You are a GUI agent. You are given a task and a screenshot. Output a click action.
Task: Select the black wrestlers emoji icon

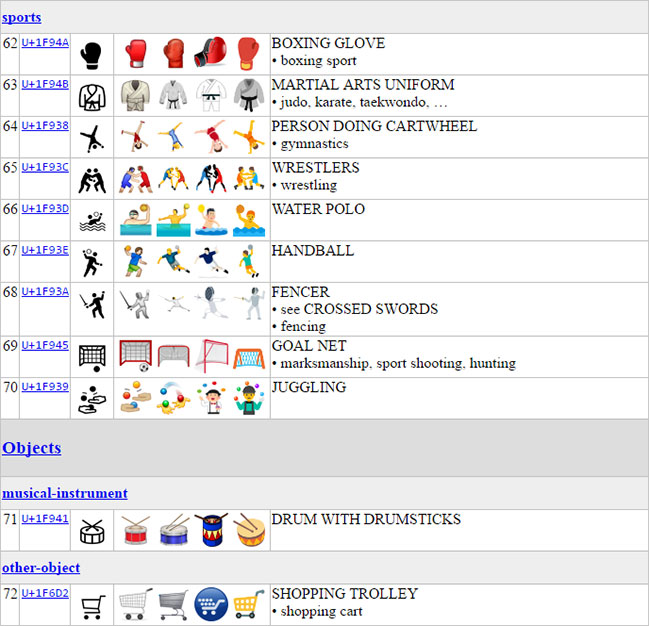(91, 179)
